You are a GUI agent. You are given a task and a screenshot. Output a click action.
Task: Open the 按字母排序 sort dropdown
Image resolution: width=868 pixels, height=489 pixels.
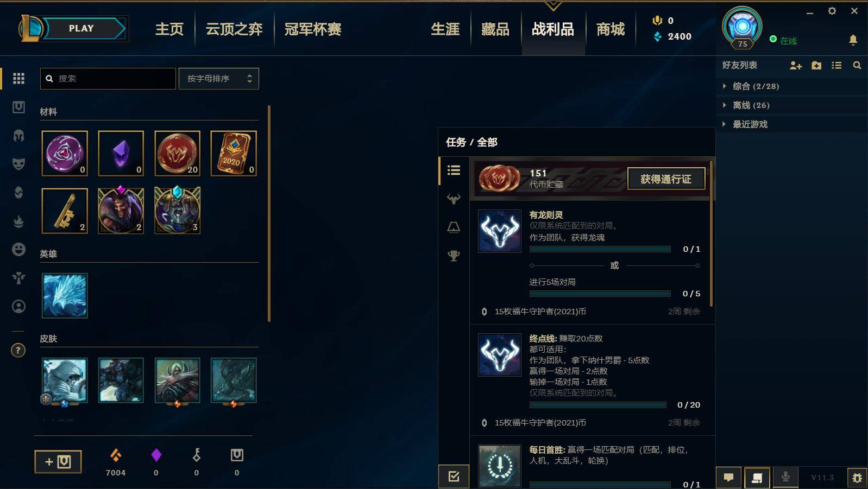point(219,79)
